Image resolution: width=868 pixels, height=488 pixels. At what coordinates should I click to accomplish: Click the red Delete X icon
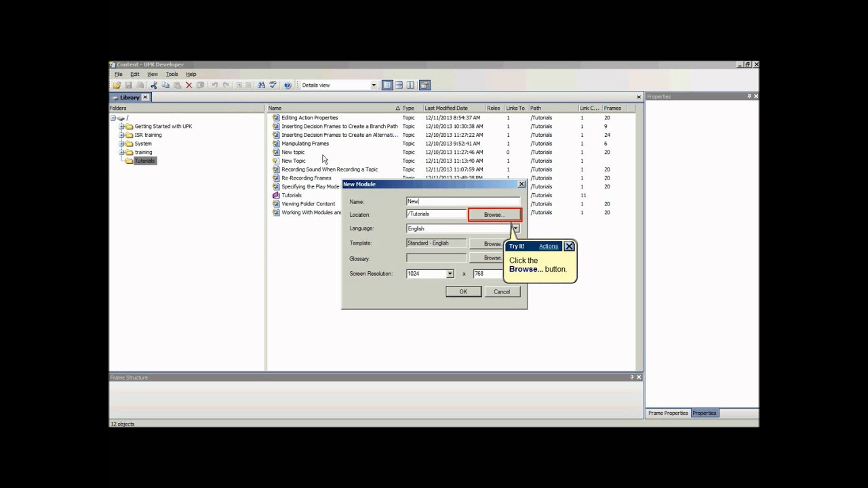click(x=189, y=85)
